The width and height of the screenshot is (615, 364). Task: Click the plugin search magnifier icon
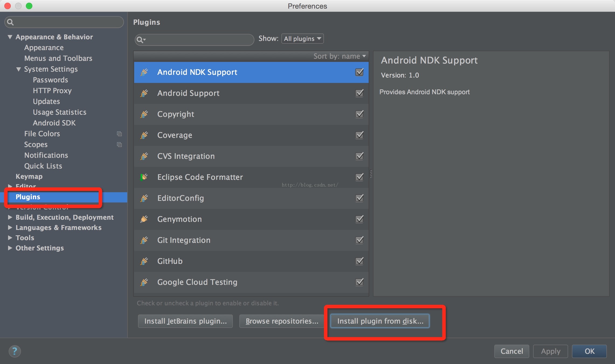[141, 40]
